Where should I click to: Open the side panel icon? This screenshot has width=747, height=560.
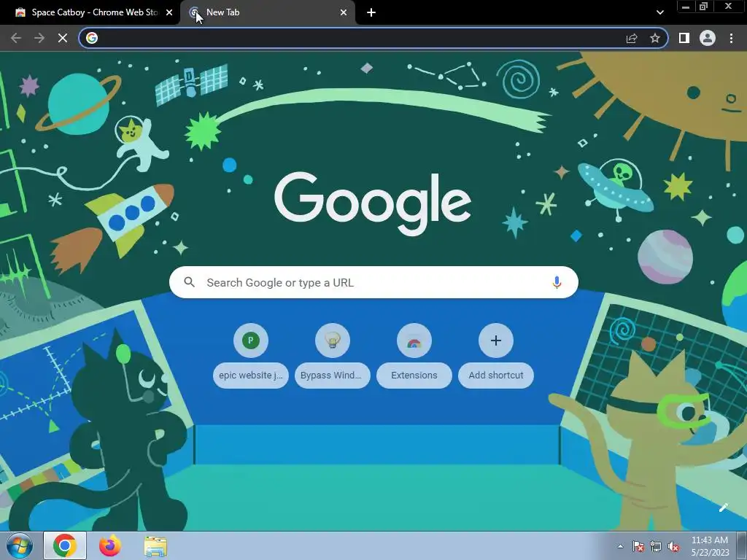(x=684, y=38)
